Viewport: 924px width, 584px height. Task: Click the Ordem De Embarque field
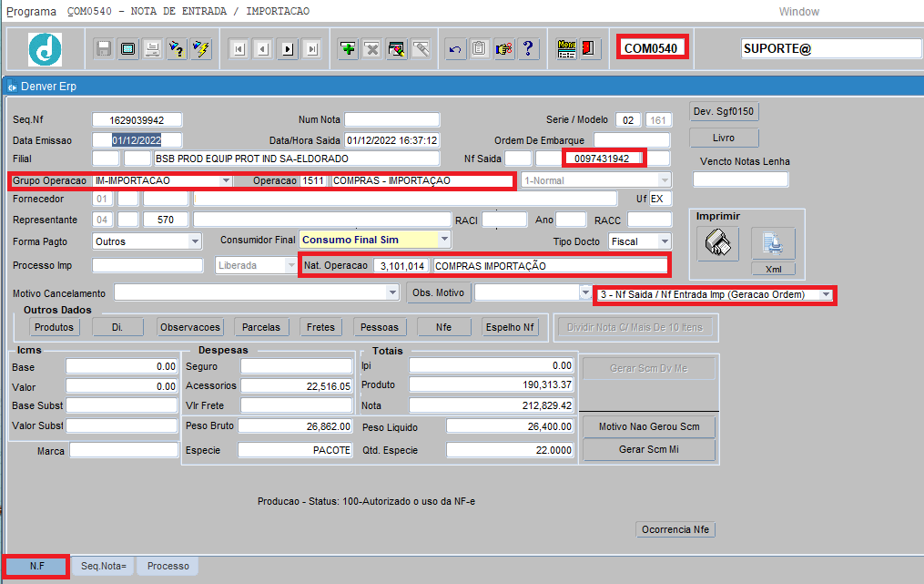point(632,140)
